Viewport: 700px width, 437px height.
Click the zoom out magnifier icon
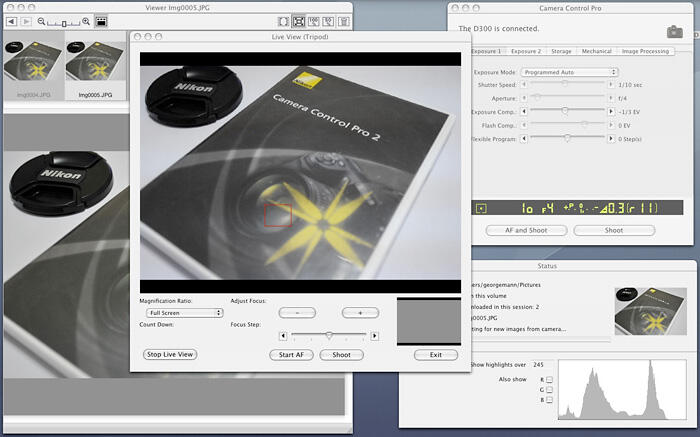[41, 21]
